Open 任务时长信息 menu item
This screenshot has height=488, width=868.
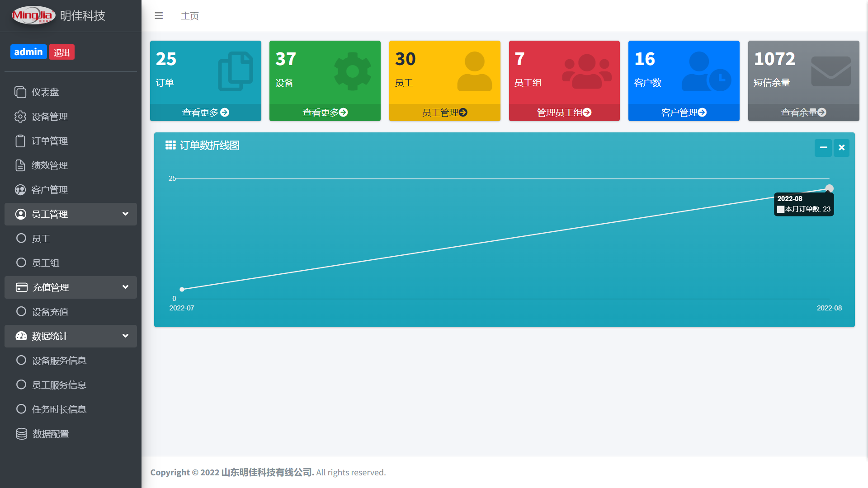[59, 409]
